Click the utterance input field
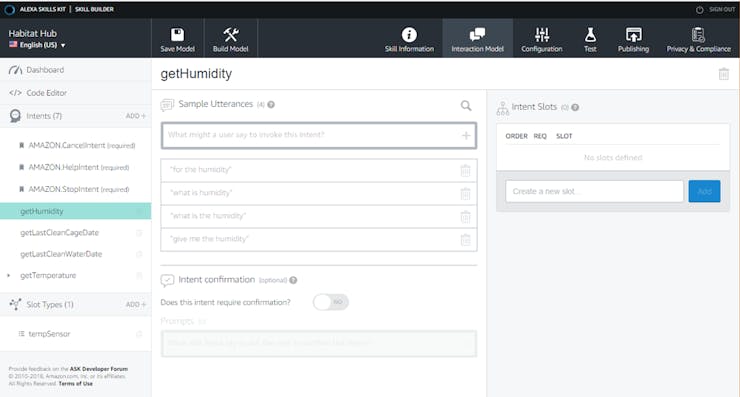 [x=319, y=135]
